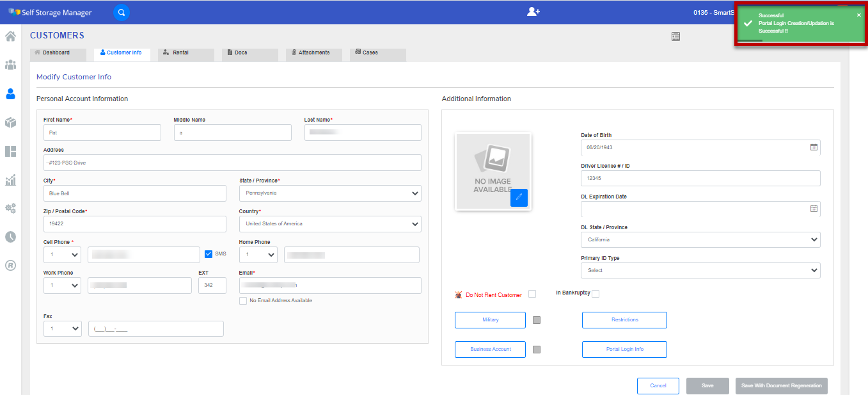Click the pencil edit icon on customer photo

[x=519, y=198]
